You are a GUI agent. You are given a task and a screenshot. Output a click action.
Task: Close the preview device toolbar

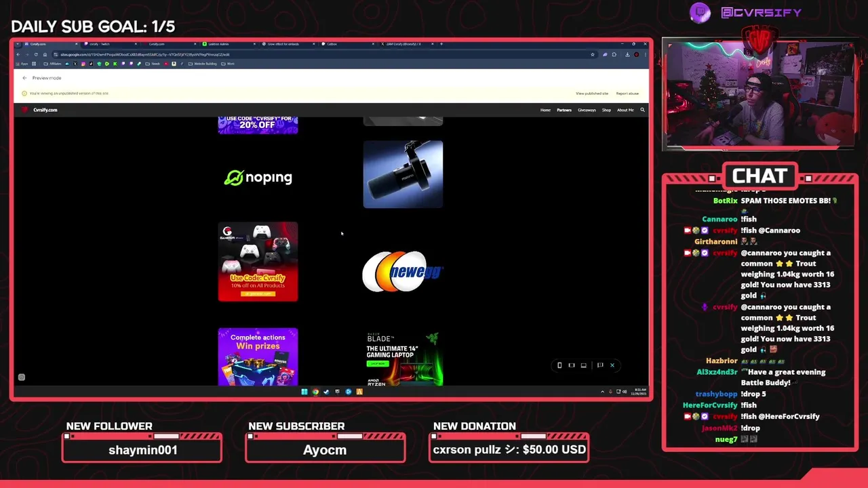(x=612, y=365)
